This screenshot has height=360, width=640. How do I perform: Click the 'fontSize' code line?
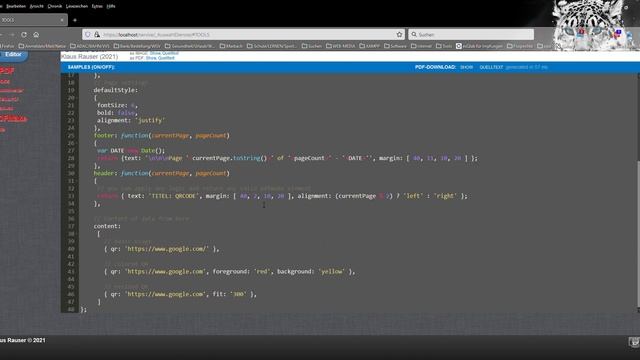point(117,105)
